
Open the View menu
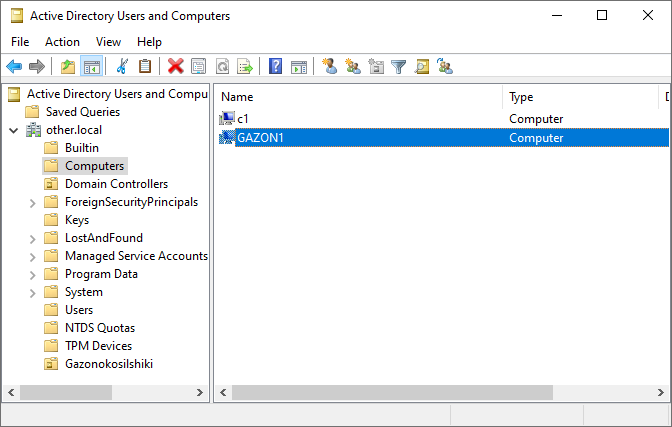tap(108, 42)
